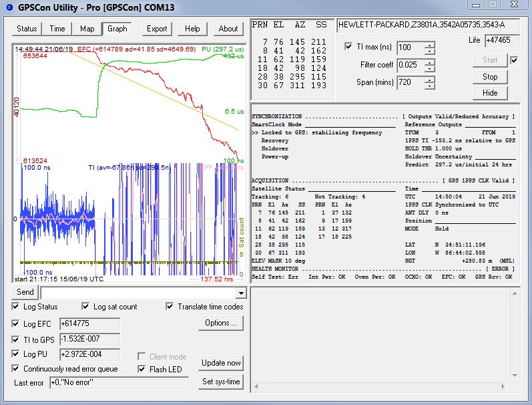This screenshot has height=405, width=532.
Task: Click the Export button
Action: pos(157,29)
